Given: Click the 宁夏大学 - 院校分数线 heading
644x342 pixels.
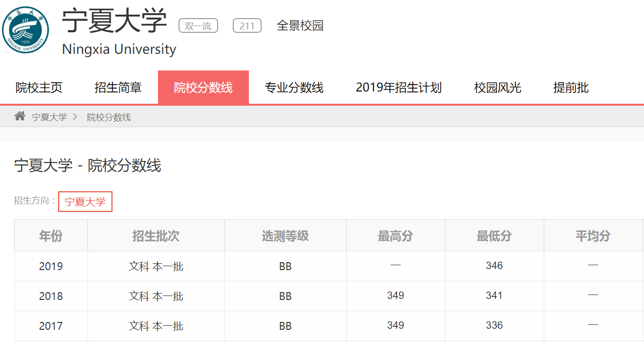Looking at the screenshot, I should [88, 166].
